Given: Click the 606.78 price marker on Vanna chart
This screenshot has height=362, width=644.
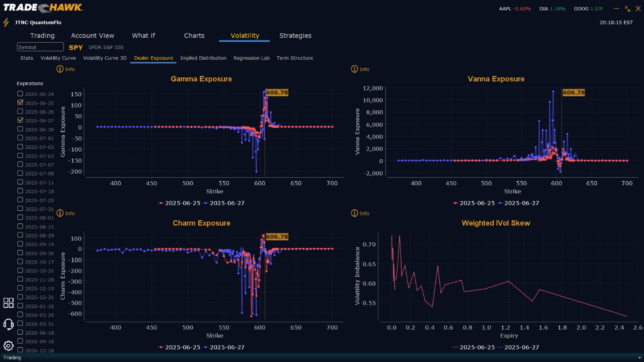Looking at the screenshot, I should click(x=574, y=93).
